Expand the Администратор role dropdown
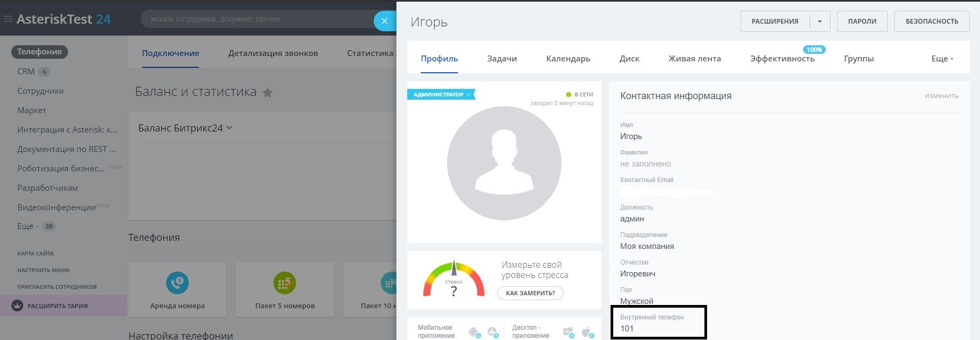The image size is (980, 340). (x=441, y=94)
